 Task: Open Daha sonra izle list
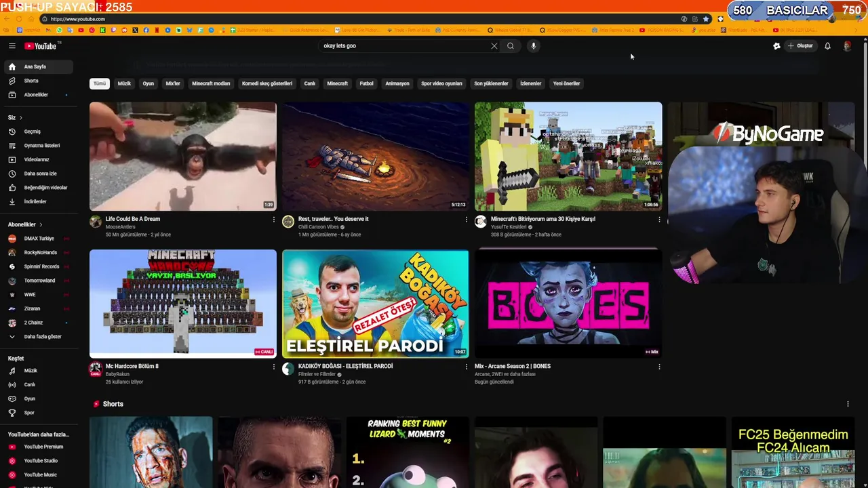pyautogui.click(x=38, y=174)
